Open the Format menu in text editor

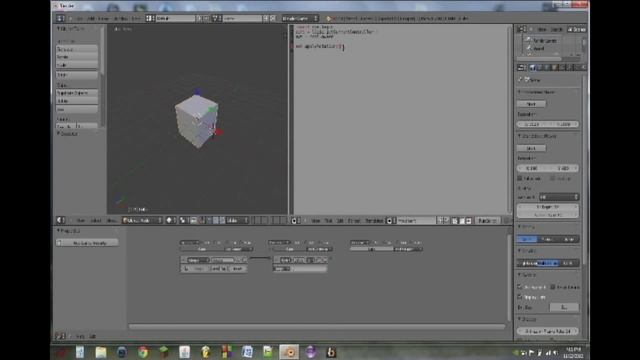pyautogui.click(x=354, y=221)
